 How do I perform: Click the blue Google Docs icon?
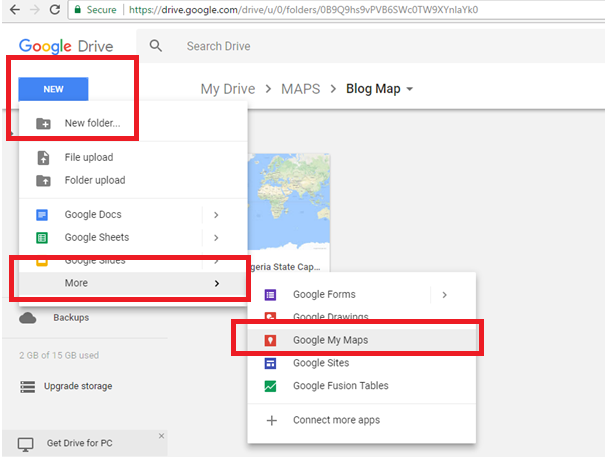[x=42, y=215]
